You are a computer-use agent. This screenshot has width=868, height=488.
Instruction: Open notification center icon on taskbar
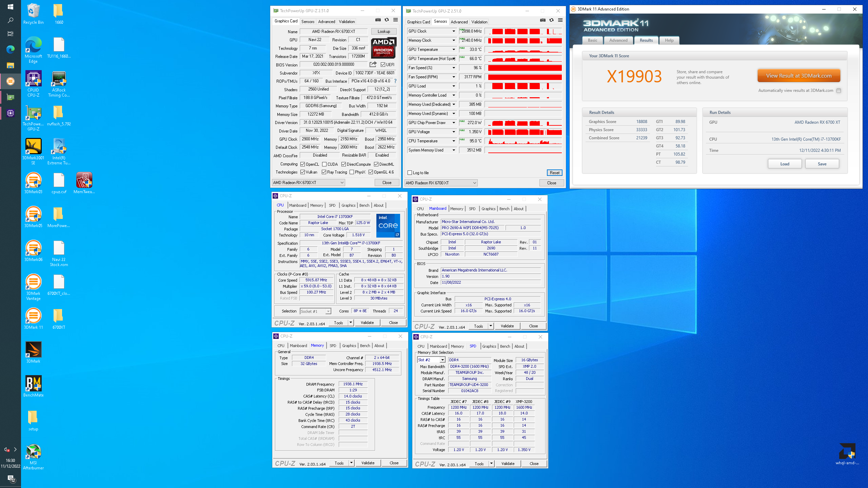(11, 479)
